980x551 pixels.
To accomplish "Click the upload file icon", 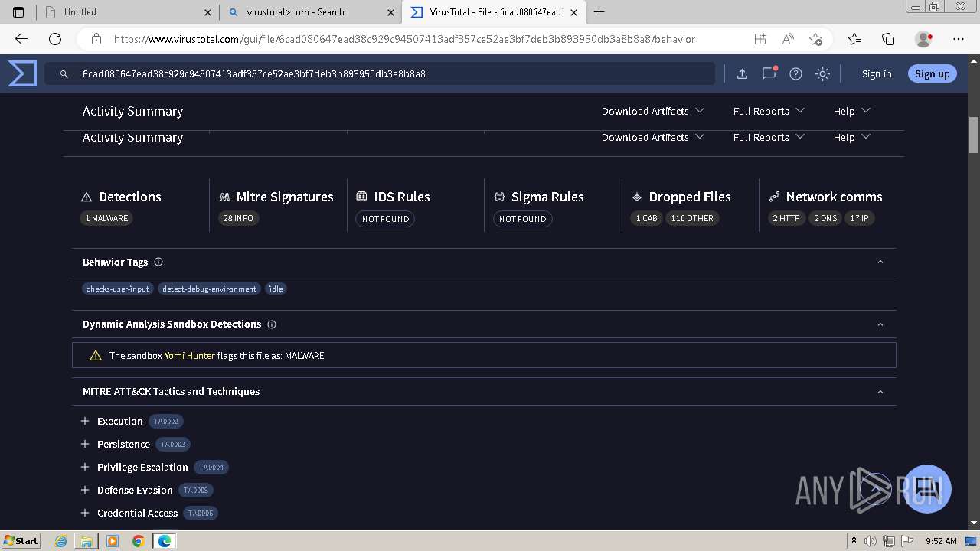I will click(742, 73).
